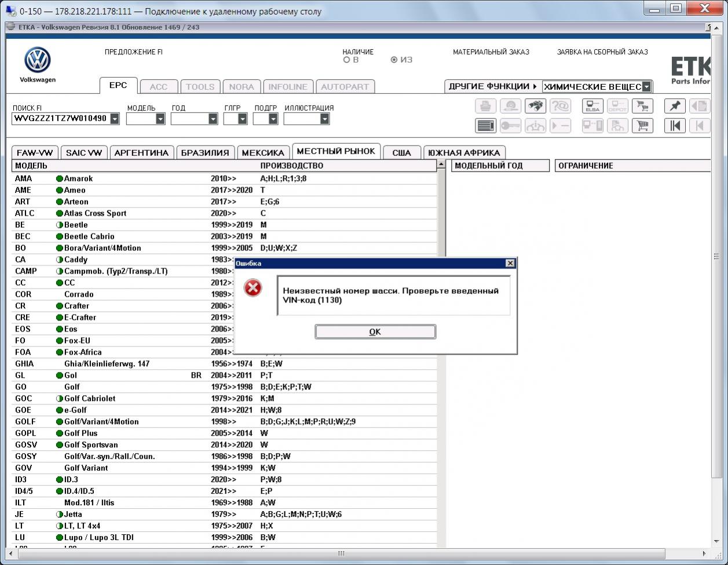The height and width of the screenshot is (565, 728).
Task: Open the striped list view icon
Action: click(x=486, y=125)
